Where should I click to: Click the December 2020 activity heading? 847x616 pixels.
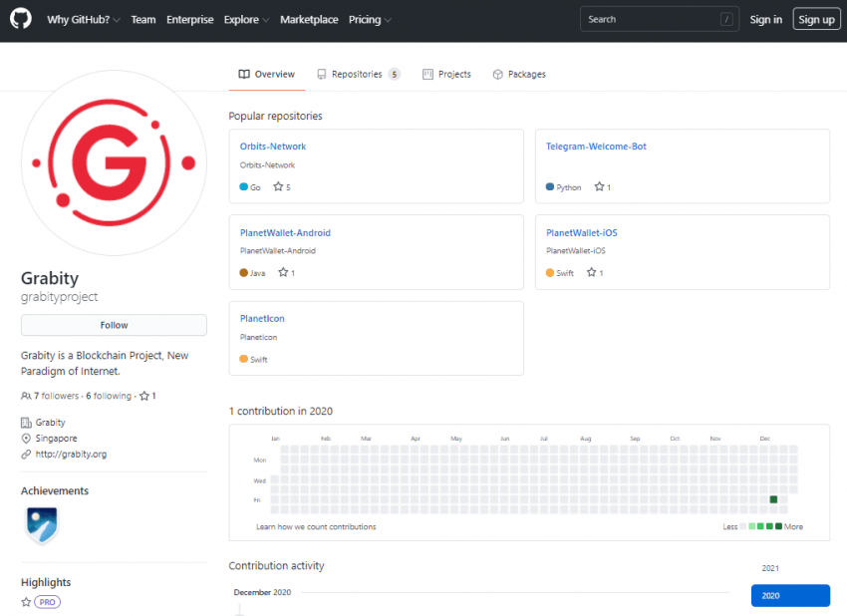click(262, 592)
